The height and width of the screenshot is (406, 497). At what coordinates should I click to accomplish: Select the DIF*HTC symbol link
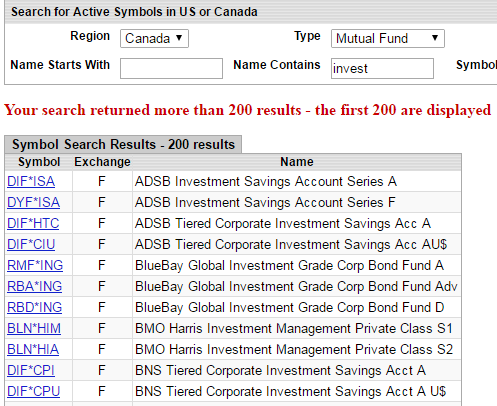[x=33, y=224]
